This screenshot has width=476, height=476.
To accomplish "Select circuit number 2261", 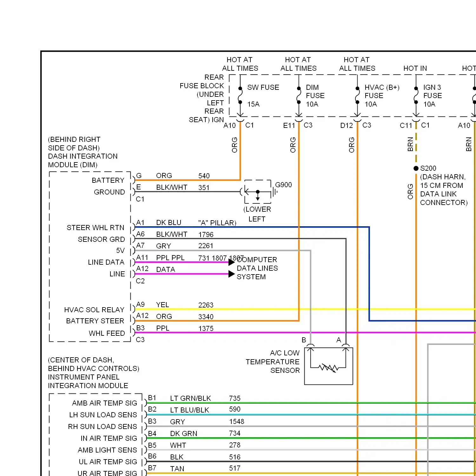I will click(x=206, y=246).
